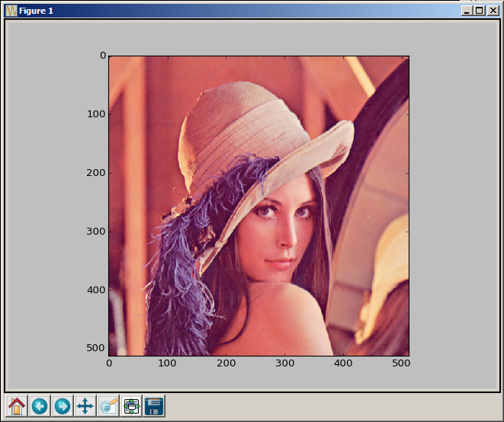Go forward to next view arrow
The image size is (504, 422).
[63, 406]
